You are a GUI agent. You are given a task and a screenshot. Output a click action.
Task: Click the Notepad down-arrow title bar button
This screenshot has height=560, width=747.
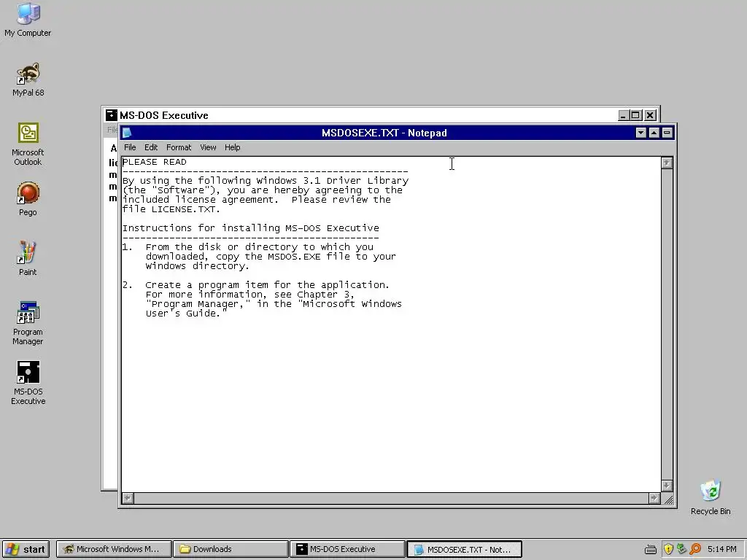click(641, 133)
